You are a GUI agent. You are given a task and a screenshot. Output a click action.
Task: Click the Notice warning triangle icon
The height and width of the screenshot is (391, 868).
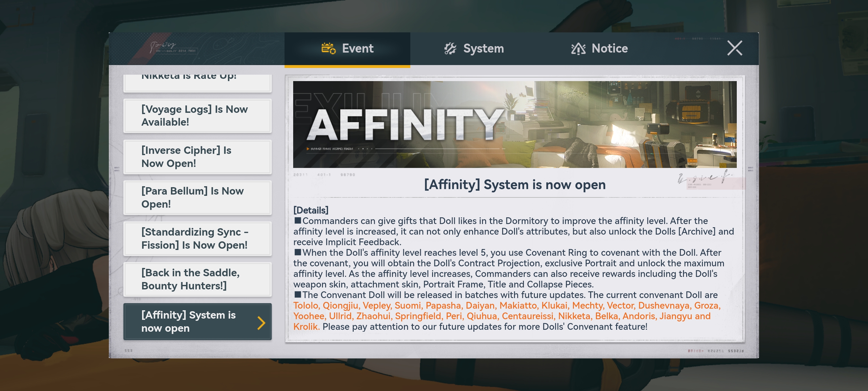click(x=578, y=49)
